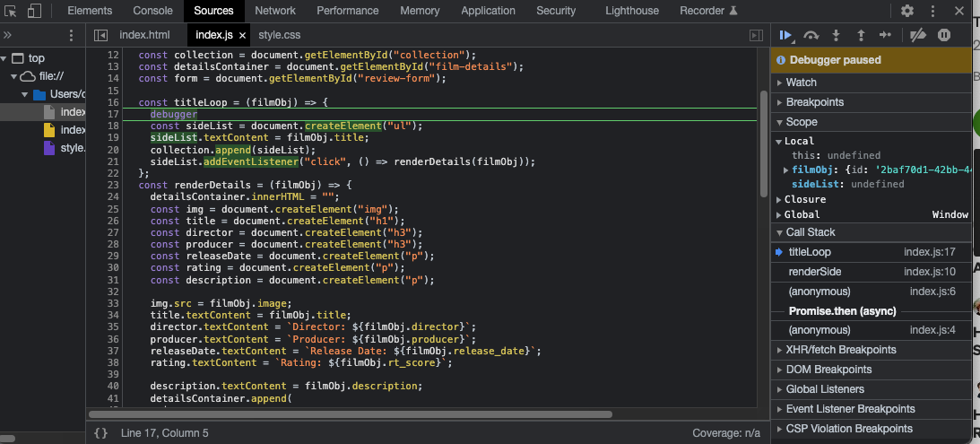Deactivate breakpoints icon

[x=917, y=36]
